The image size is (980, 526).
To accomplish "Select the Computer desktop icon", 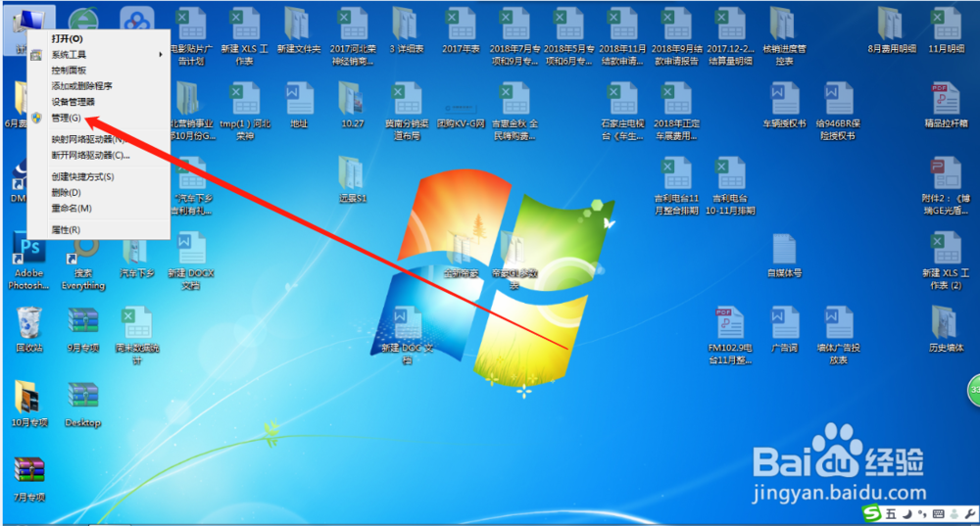I will [x=28, y=22].
